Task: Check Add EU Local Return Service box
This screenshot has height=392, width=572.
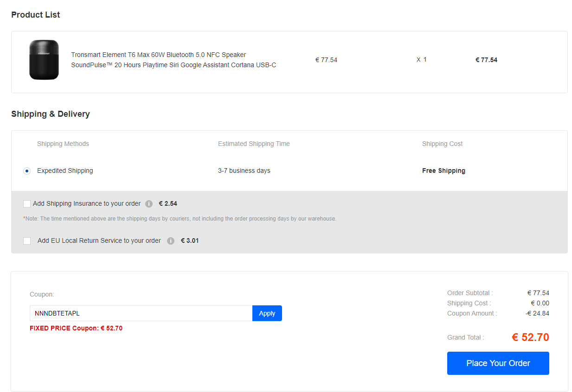Action: click(x=27, y=241)
